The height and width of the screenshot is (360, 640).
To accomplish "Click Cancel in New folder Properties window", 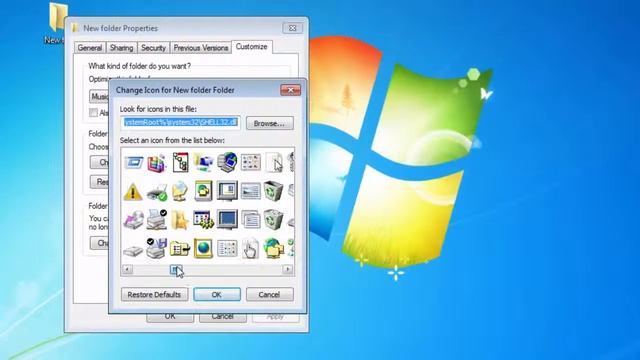I will click(222, 318).
